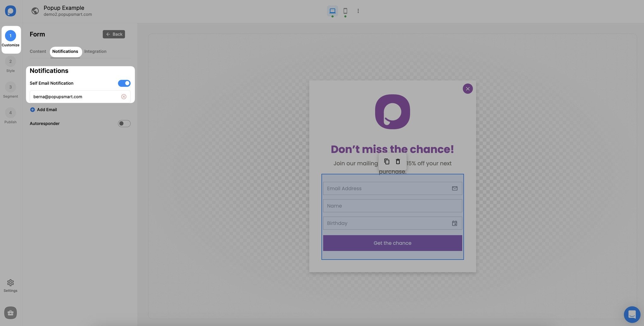Open the live chat widget
644x326 pixels.
[632, 314]
